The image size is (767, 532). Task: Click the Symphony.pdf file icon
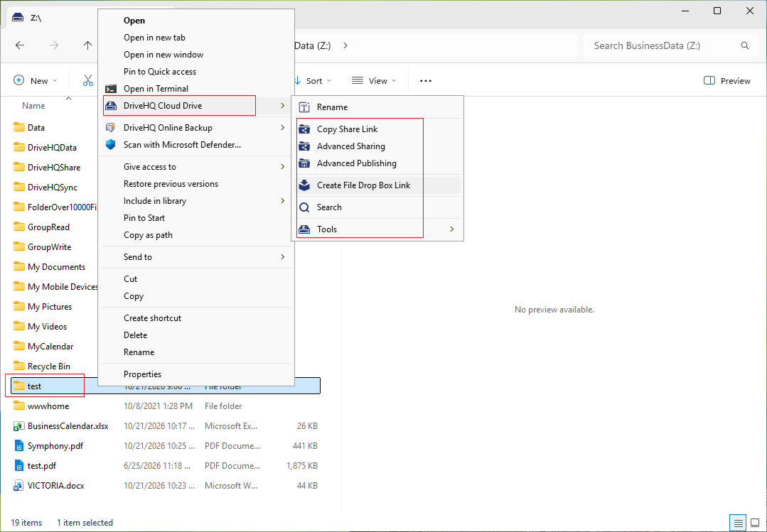click(x=18, y=446)
